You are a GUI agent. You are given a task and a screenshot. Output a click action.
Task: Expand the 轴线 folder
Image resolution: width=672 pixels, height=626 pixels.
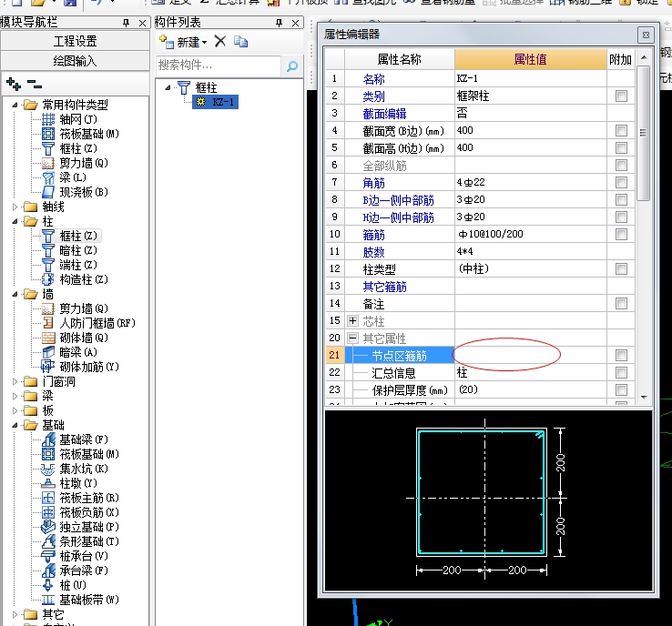point(15,207)
